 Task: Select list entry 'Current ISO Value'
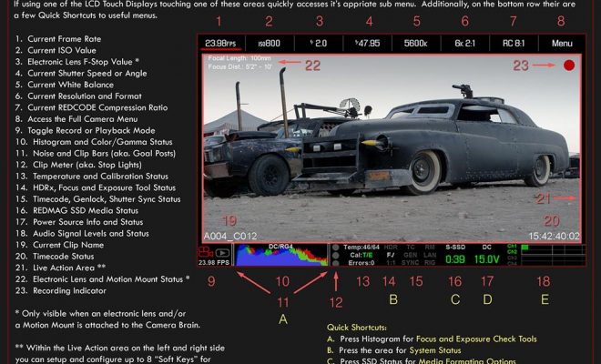[62, 50]
